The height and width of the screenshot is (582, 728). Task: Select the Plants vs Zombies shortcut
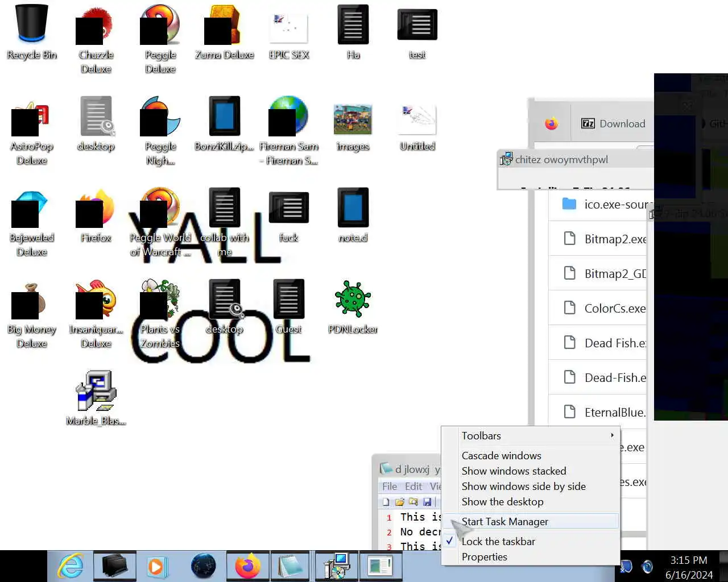pos(160,314)
